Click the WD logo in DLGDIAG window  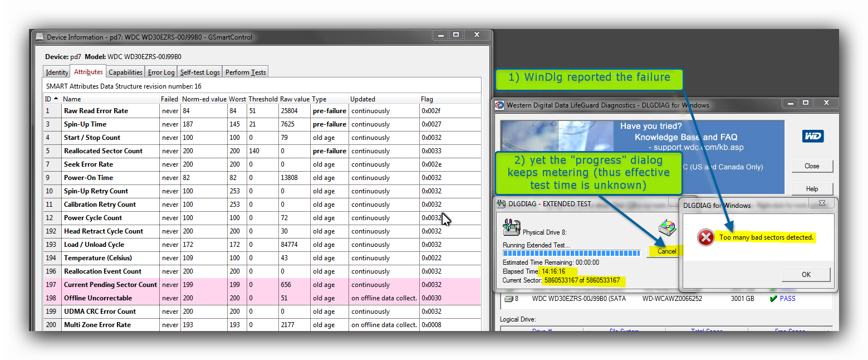click(x=813, y=136)
